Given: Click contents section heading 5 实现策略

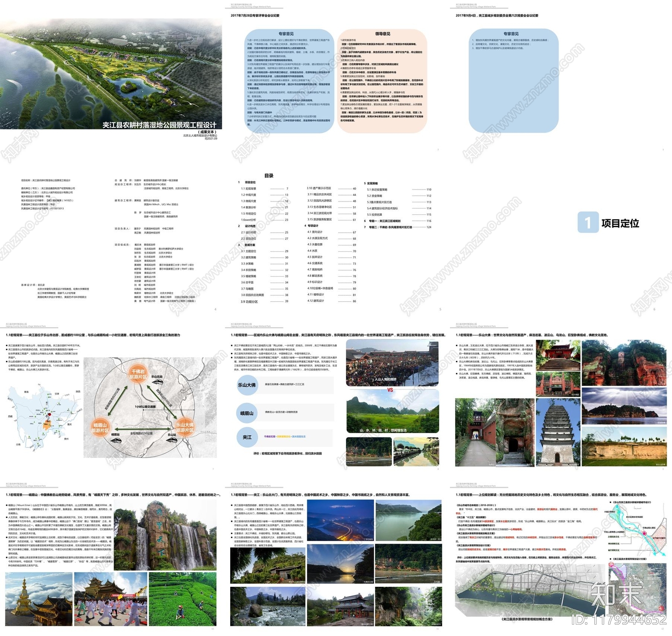Looking at the screenshot, I should point(371,184).
